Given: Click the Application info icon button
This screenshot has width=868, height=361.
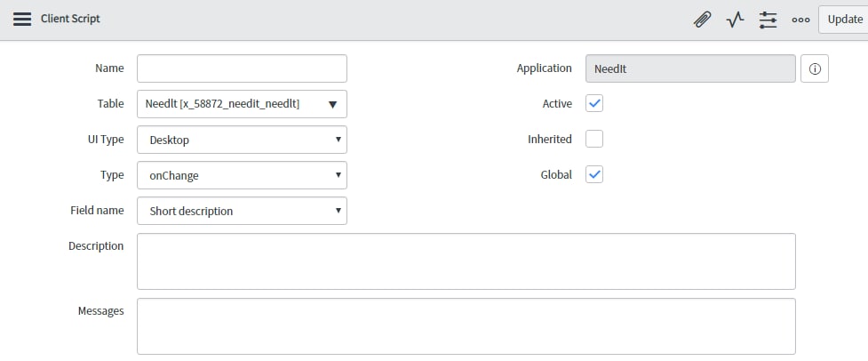Looking at the screenshot, I should (x=815, y=68).
